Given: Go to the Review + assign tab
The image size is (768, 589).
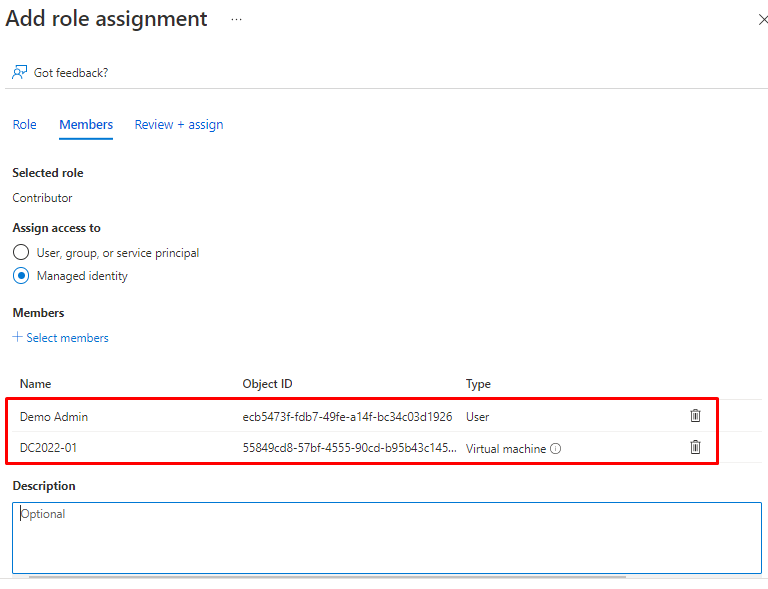Looking at the screenshot, I should pos(179,125).
